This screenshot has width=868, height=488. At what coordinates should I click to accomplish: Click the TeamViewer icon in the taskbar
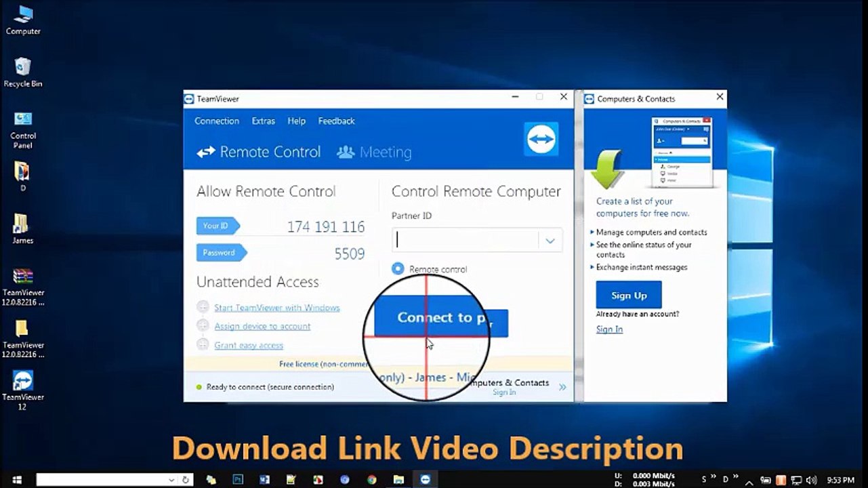[x=425, y=480]
